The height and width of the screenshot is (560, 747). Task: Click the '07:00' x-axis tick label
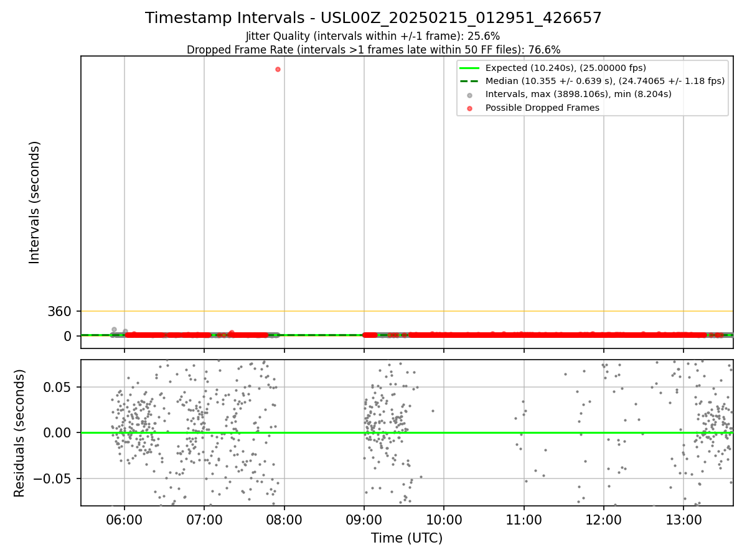204,519
